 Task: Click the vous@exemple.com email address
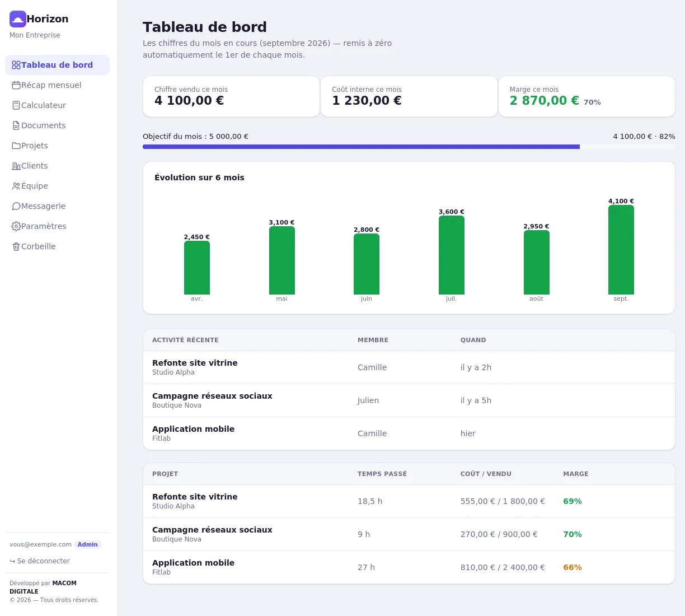(x=40, y=544)
